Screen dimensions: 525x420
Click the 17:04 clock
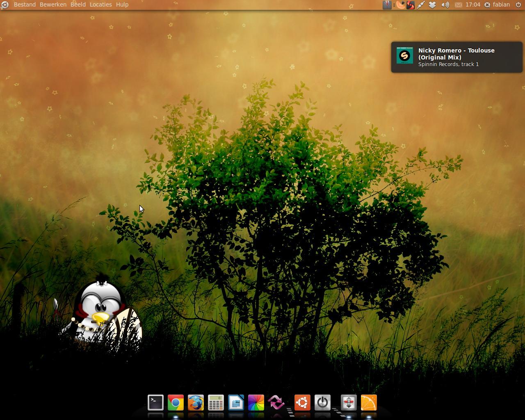[x=473, y=5]
